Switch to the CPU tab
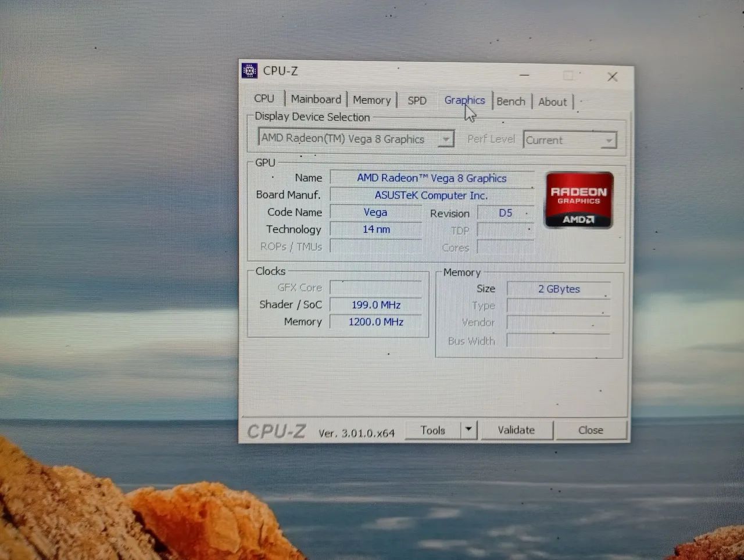Screen dimensions: 744x560 click(x=264, y=98)
